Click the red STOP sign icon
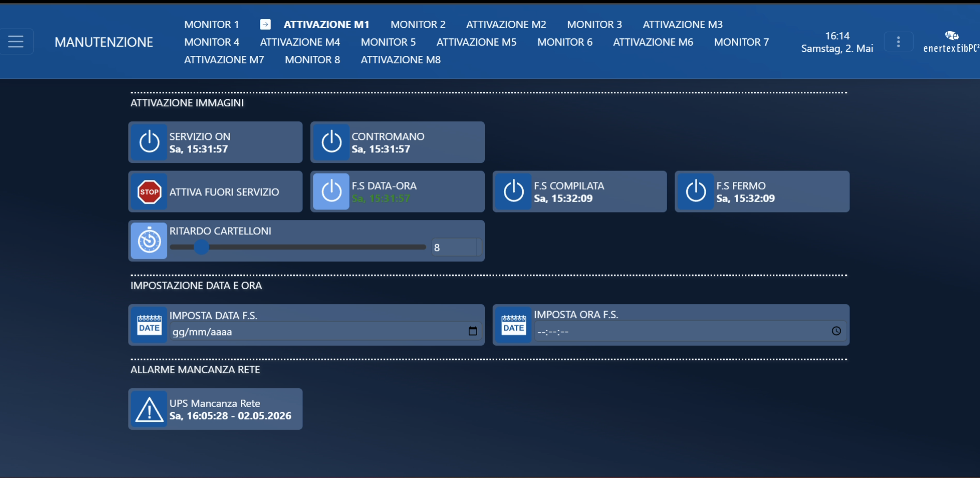The width and height of the screenshot is (980, 478). (149, 192)
